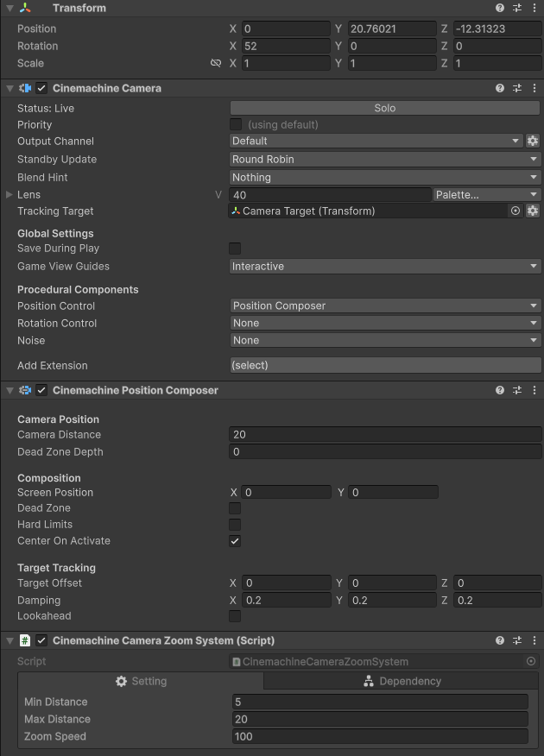Image resolution: width=544 pixels, height=756 pixels.
Task: Open Zoom System script help icon
Action: point(500,640)
